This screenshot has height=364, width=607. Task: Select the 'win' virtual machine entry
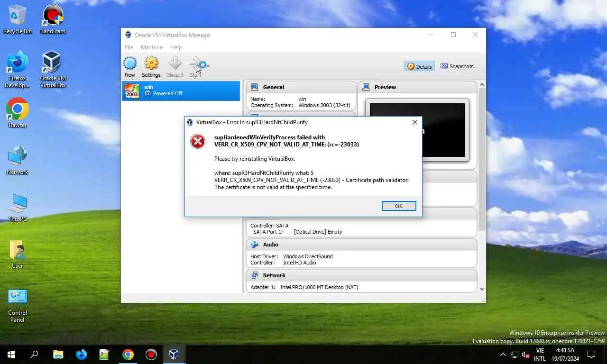pyautogui.click(x=181, y=91)
